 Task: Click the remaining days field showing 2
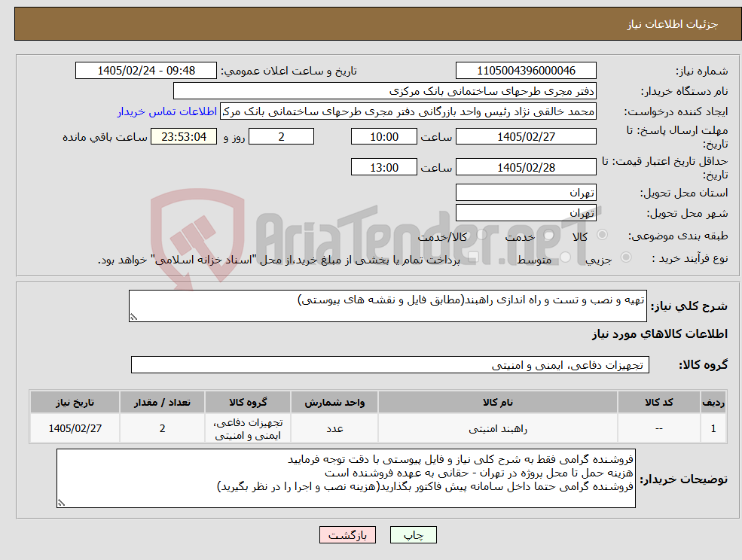[x=281, y=137]
